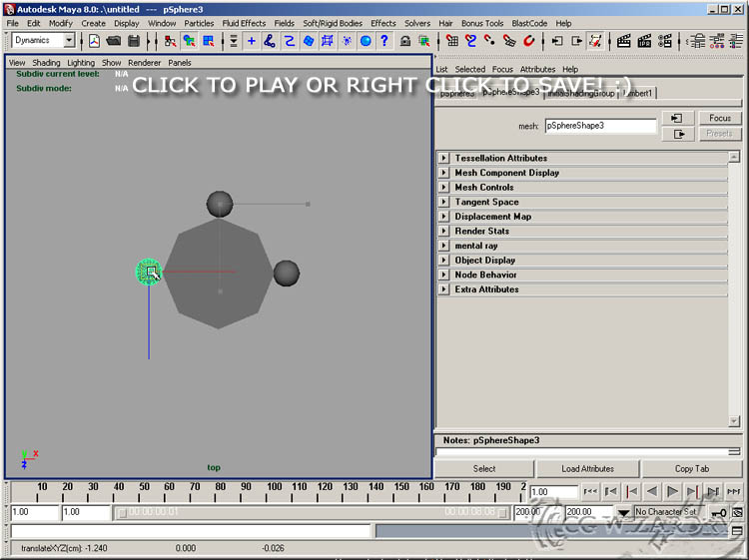
Task: Open the Fluid Effects menu
Action: [244, 23]
